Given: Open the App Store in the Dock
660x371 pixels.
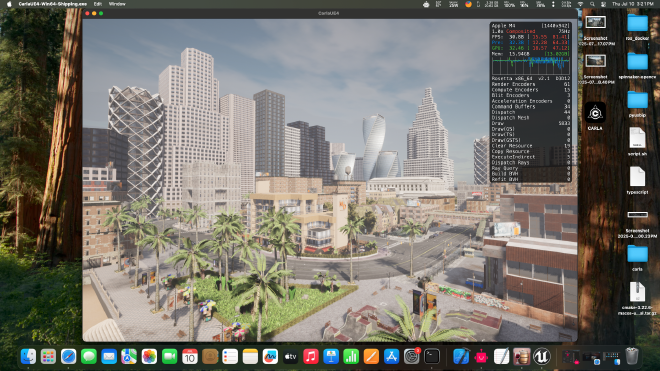Looking at the screenshot, I should pos(391,357).
